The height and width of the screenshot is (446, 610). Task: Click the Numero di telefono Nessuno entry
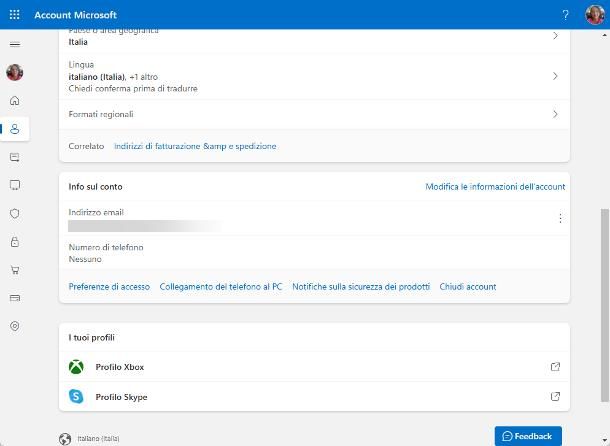[314, 253]
